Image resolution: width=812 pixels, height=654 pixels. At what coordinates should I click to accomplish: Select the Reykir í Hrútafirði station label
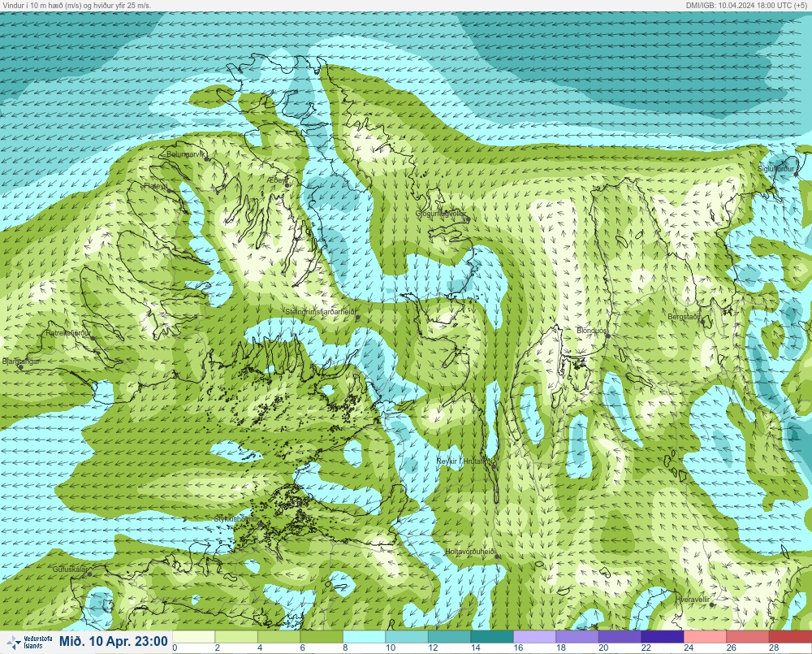coord(465,461)
